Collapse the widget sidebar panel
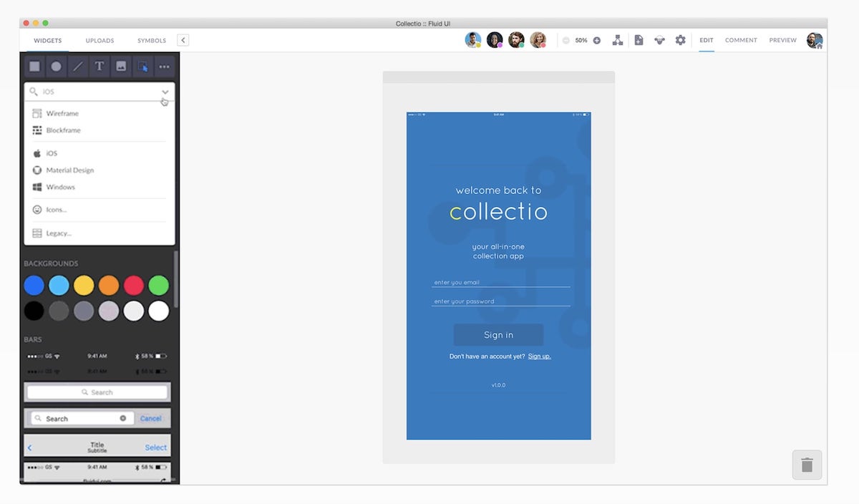Viewport: 859px width, 504px height. point(183,40)
